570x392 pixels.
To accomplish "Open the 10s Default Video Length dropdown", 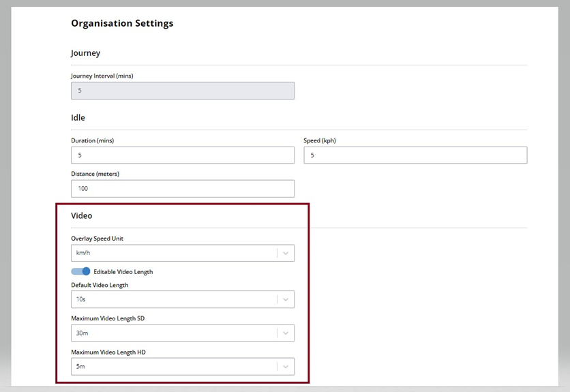I will pos(183,299).
